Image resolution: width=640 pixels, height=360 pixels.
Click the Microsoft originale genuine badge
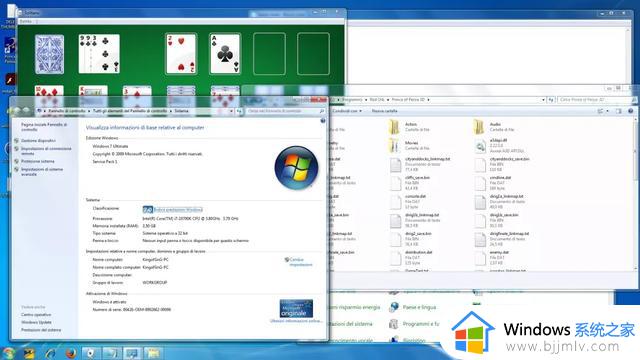point(296,308)
